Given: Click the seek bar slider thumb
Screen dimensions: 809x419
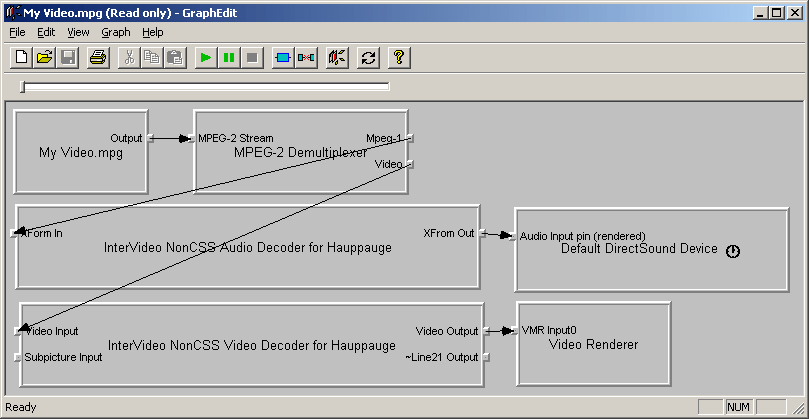Looking at the screenshot, I should coord(22,87).
